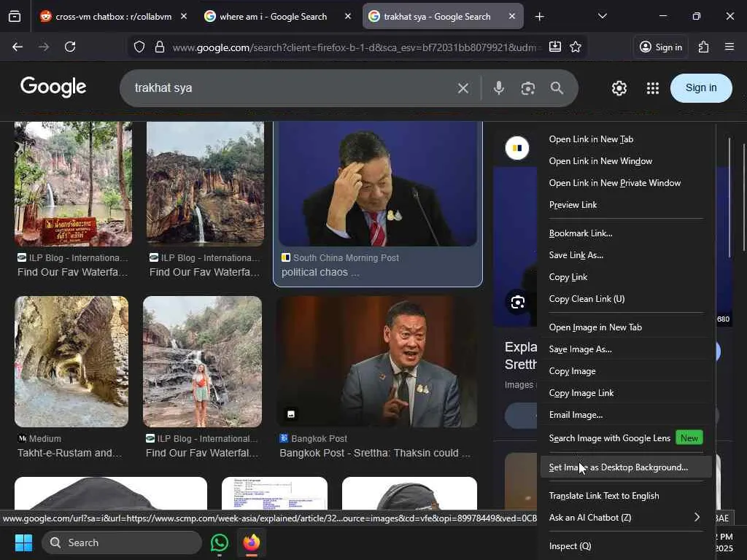Screen dimensions: 747x560
Task: Open the Medium Takht-e-Rustam result link
Action: pos(69,446)
